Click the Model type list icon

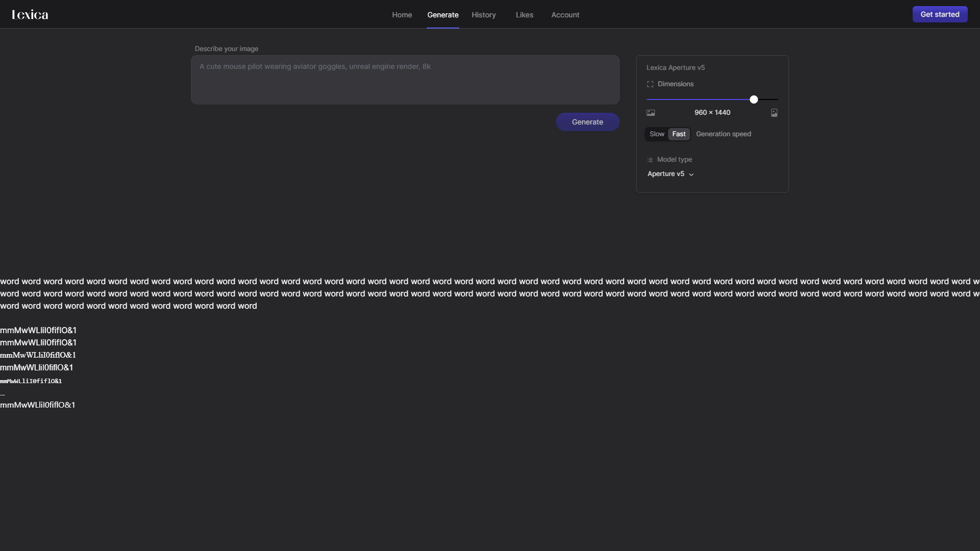tap(650, 160)
